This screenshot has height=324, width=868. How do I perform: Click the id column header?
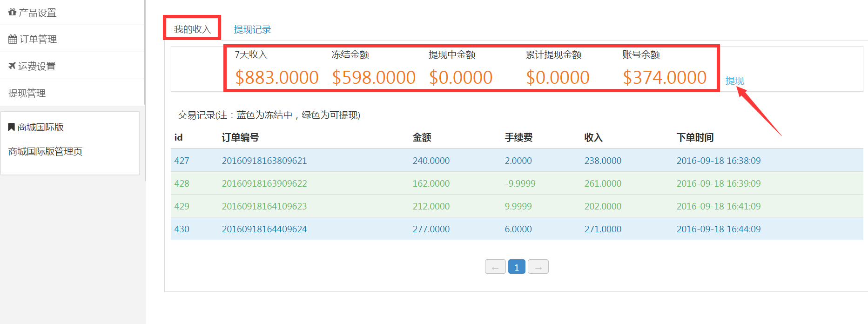tap(178, 137)
